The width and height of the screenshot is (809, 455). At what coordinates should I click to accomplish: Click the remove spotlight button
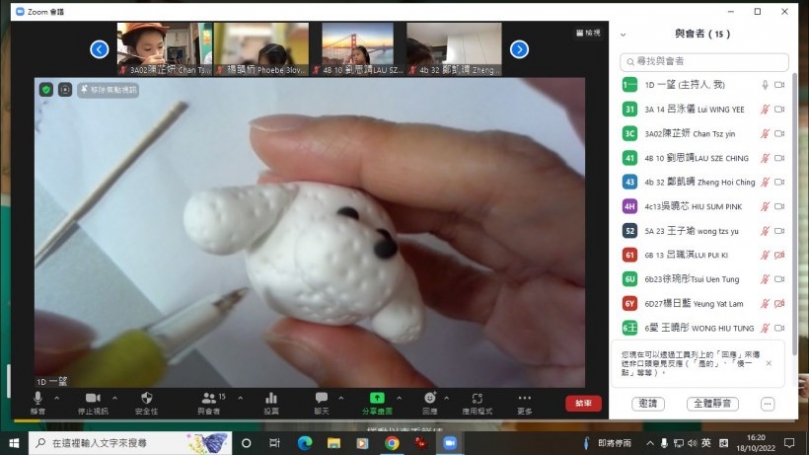coord(108,90)
